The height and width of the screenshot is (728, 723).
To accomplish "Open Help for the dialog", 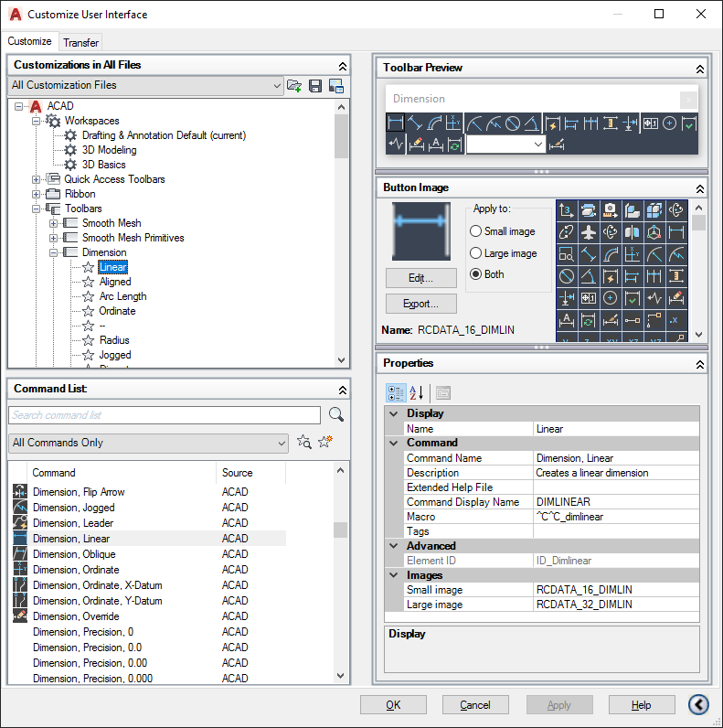I will [x=642, y=705].
